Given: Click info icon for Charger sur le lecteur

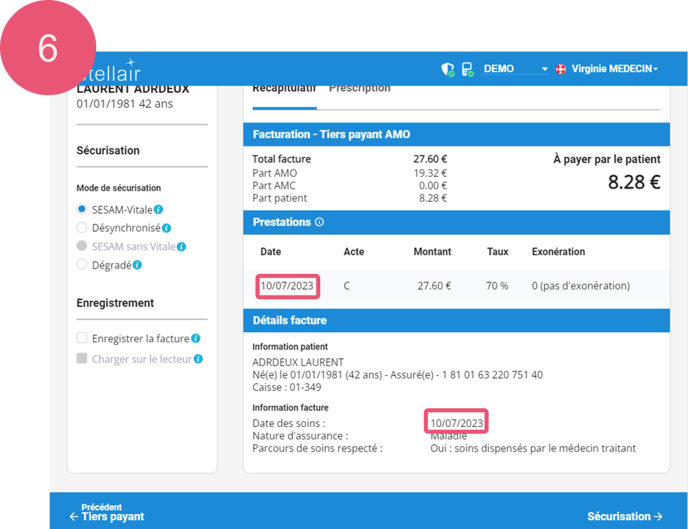Looking at the screenshot, I should [x=198, y=359].
